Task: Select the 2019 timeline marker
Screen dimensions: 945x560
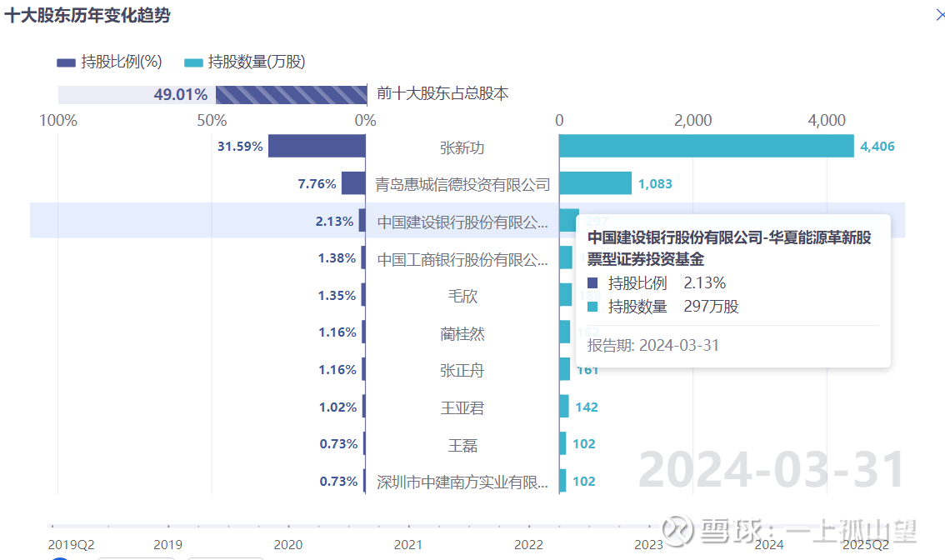Action: (168, 544)
